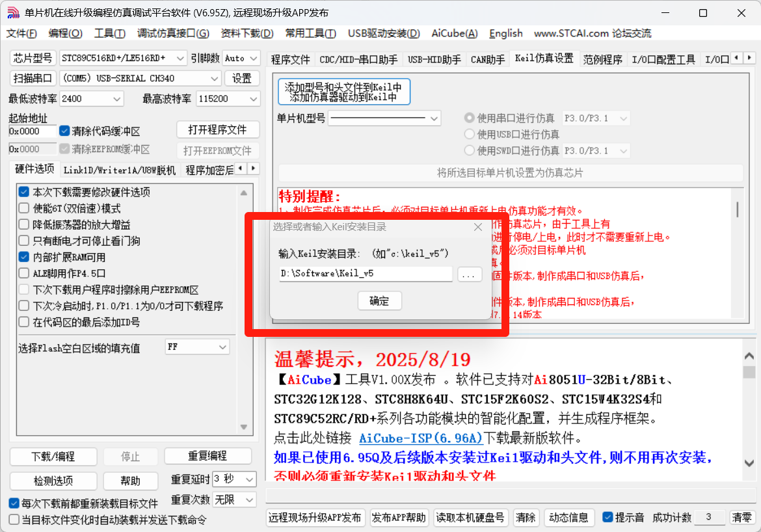
Task: Open minimum baud rate 2400 dropdown
Action: [x=91, y=99]
